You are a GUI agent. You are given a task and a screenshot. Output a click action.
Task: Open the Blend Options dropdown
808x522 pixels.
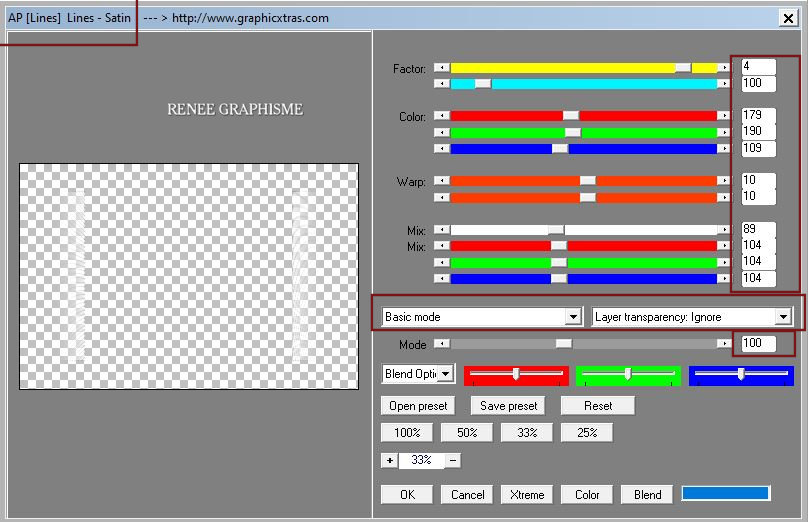pyautogui.click(x=418, y=374)
